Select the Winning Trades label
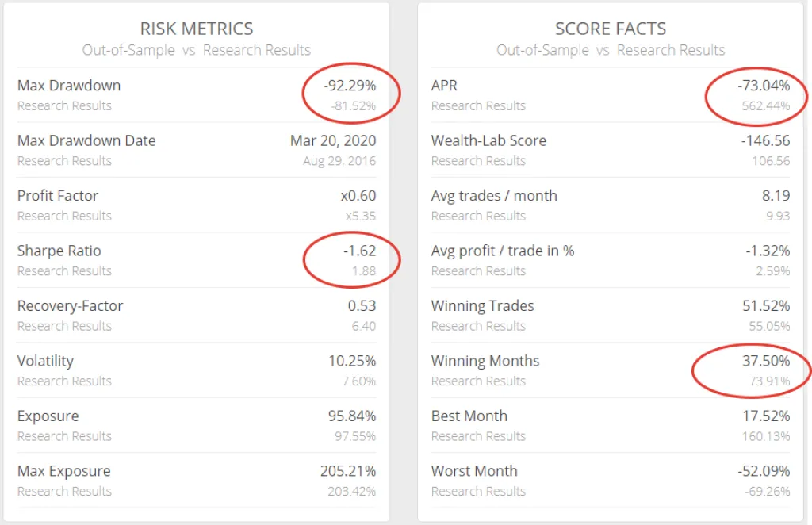This screenshot has width=812, height=525. coord(482,306)
